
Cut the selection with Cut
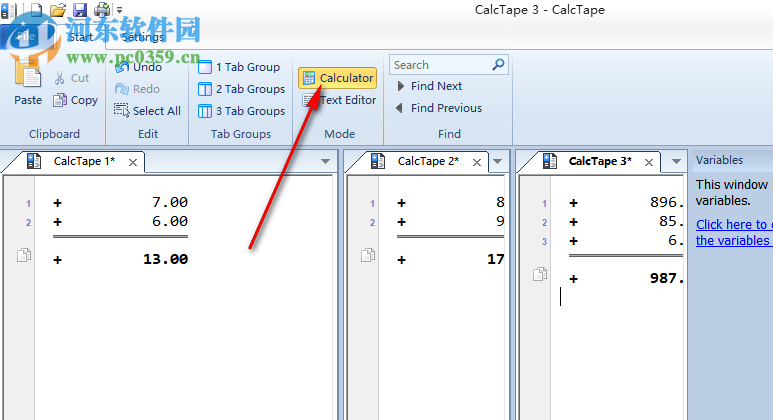pyautogui.click(x=72, y=78)
